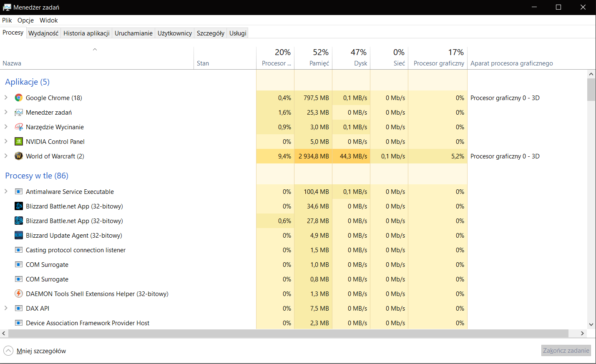
Task: Select the Blizzard Update Agent (32-bitowy) row name
Action: (x=74, y=235)
